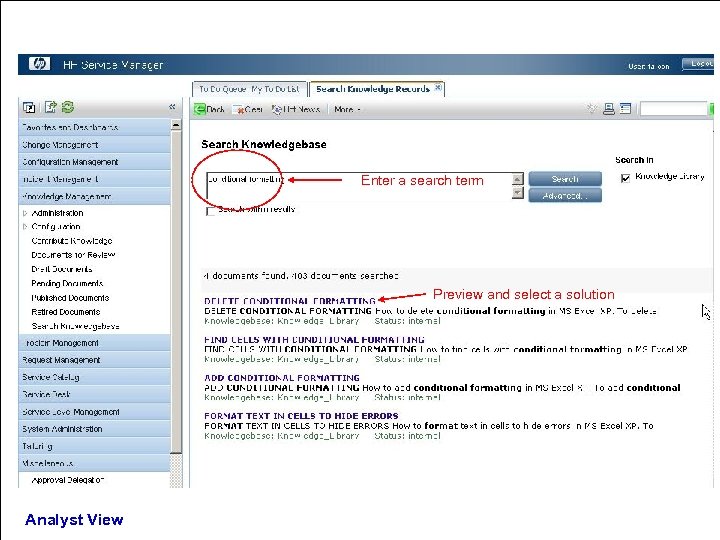The width and height of the screenshot is (720, 540).
Task: Switch to To Do Queue tab
Action: (x=249, y=89)
